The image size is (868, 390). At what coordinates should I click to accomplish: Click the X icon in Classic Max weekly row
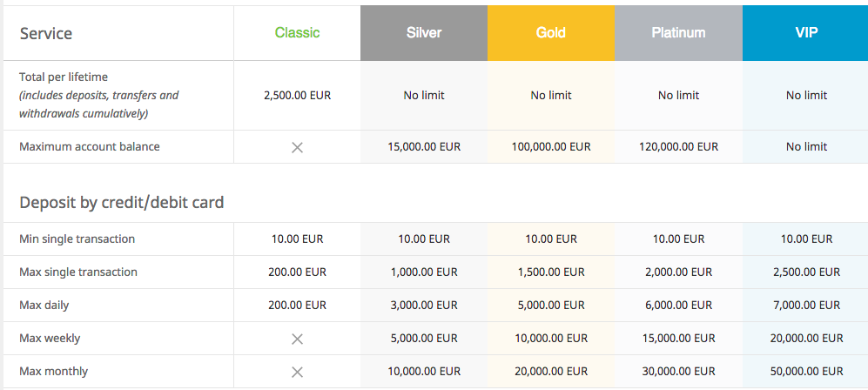pos(297,340)
